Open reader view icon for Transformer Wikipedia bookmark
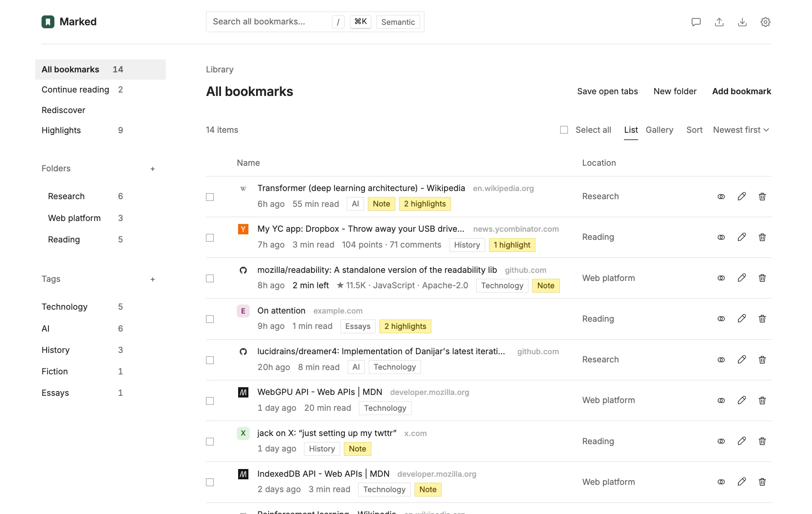812x514 pixels. point(721,197)
